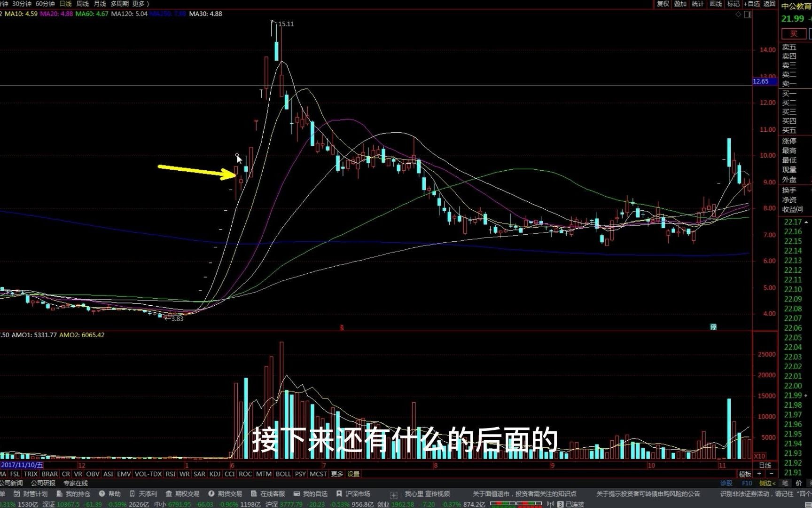Screen dimensions: 812x508
Task: Collapse side panel with 侧边< toggle
Action: point(767,483)
